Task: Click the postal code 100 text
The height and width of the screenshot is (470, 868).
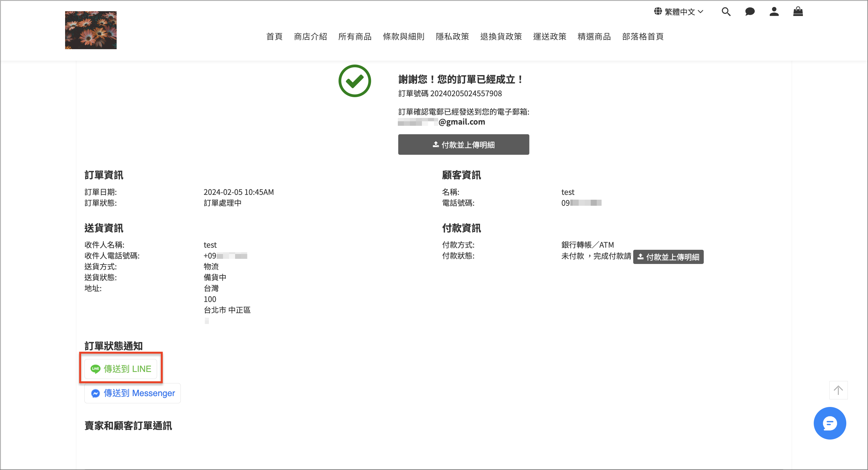Action: [x=210, y=299]
